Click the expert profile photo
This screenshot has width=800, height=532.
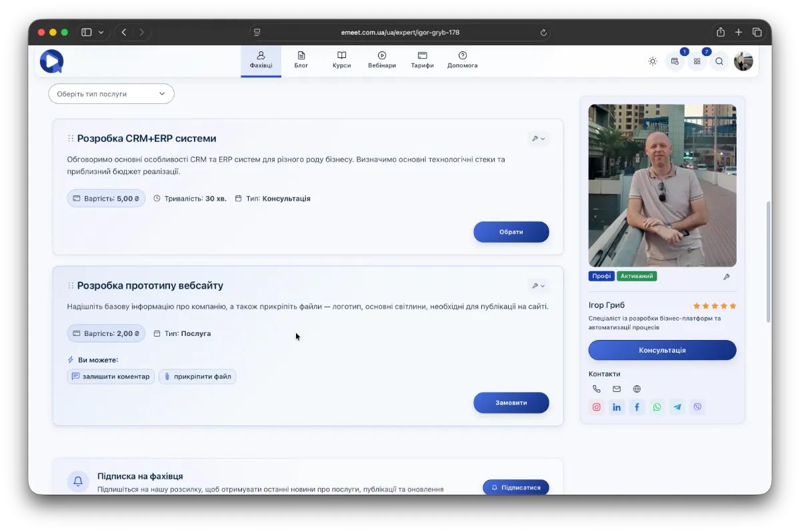[662, 185]
